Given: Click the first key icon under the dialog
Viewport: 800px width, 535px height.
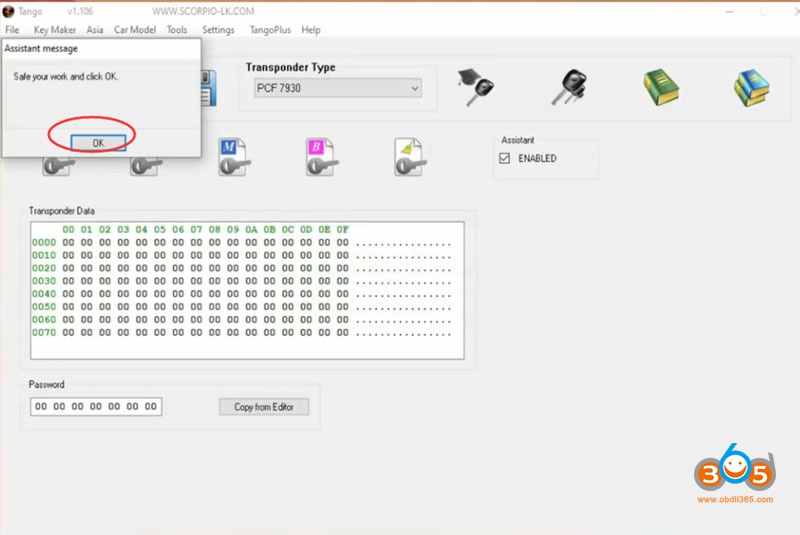Looking at the screenshot, I should pyautogui.click(x=59, y=166).
